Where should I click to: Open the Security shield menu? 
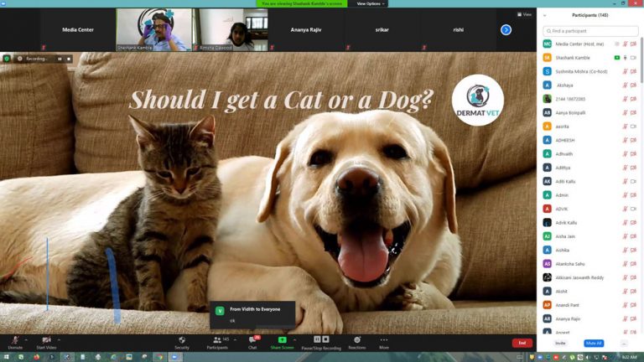(181, 342)
